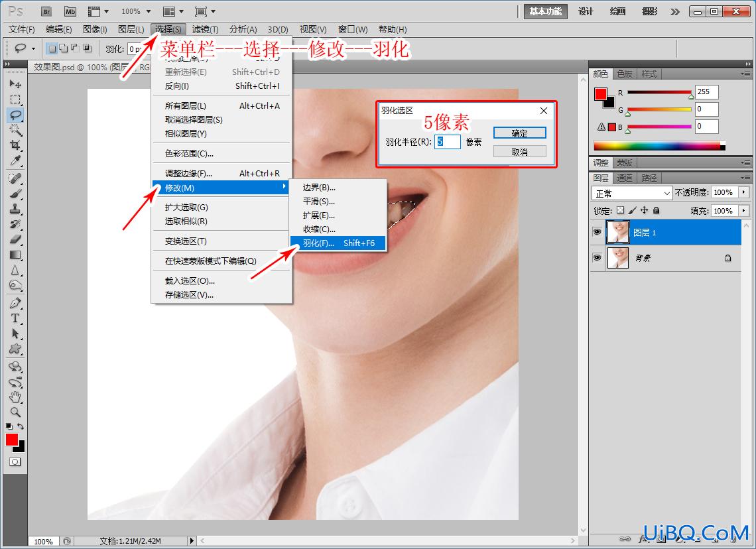This screenshot has width=756, height=549.
Task: Select the 设计 workspace
Action: click(586, 11)
